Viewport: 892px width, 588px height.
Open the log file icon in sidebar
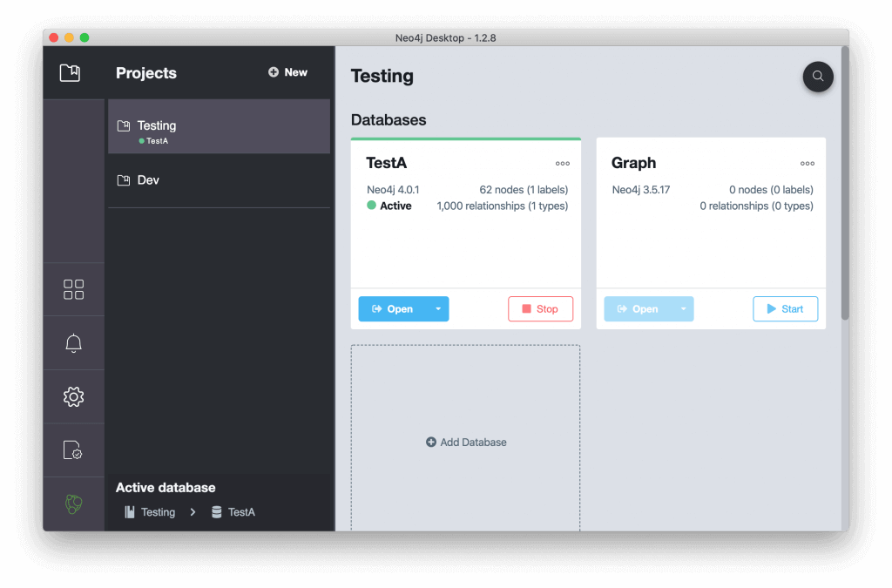pos(73,449)
